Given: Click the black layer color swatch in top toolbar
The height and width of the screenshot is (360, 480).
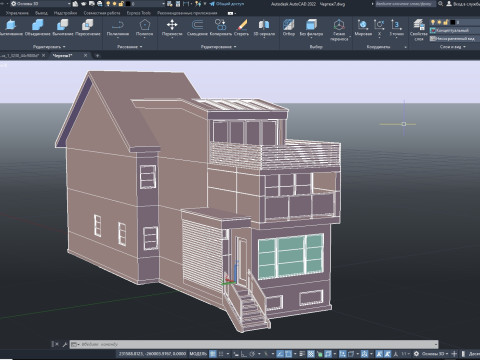Looking at the screenshot, I should pyautogui.click(x=128, y=4).
